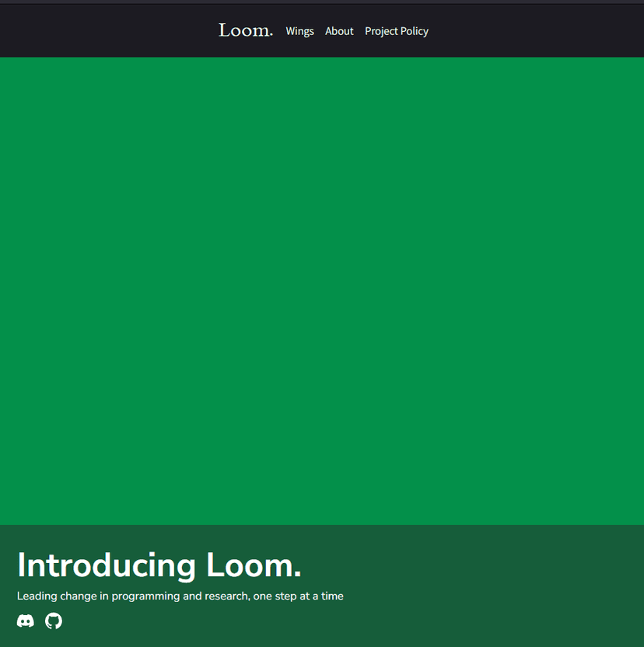This screenshot has width=644, height=647.
Task: Click the word Introducing in the heading
Action: (107, 566)
